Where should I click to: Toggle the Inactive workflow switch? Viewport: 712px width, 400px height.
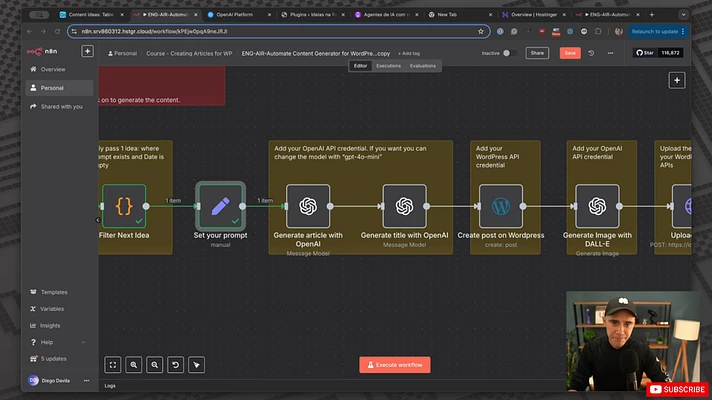[509, 53]
